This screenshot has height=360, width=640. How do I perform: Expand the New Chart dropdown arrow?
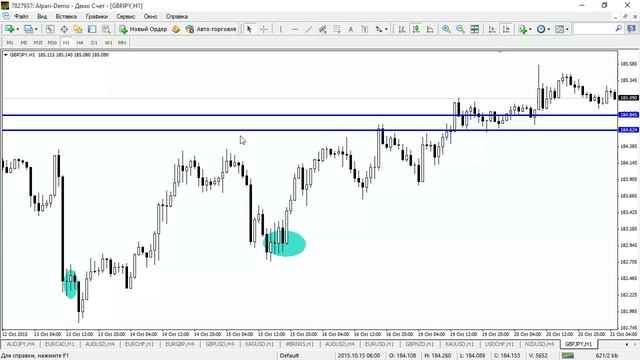tap(18, 29)
